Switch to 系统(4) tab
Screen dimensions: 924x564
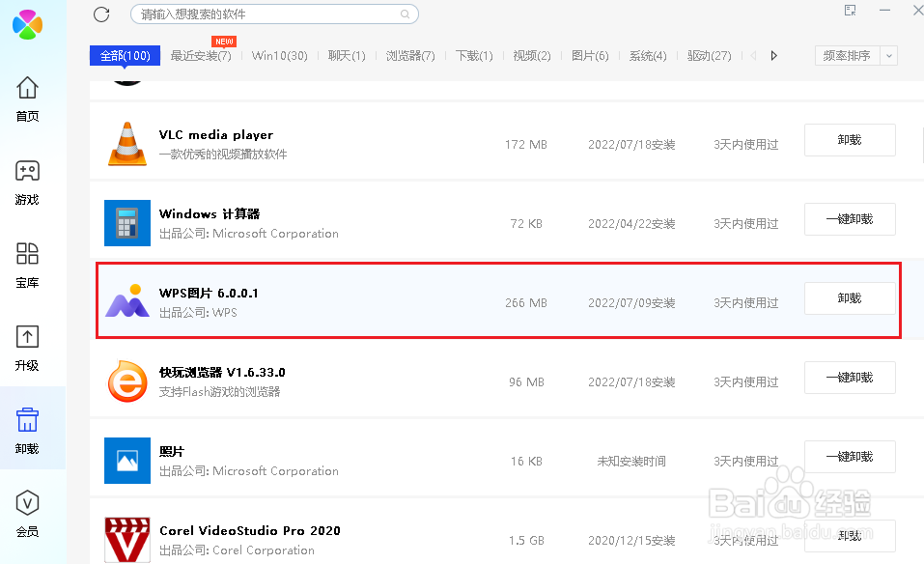(x=648, y=55)
